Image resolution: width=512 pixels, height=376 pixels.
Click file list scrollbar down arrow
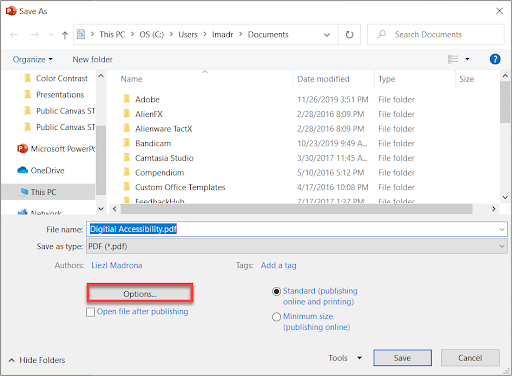point(505,197)
